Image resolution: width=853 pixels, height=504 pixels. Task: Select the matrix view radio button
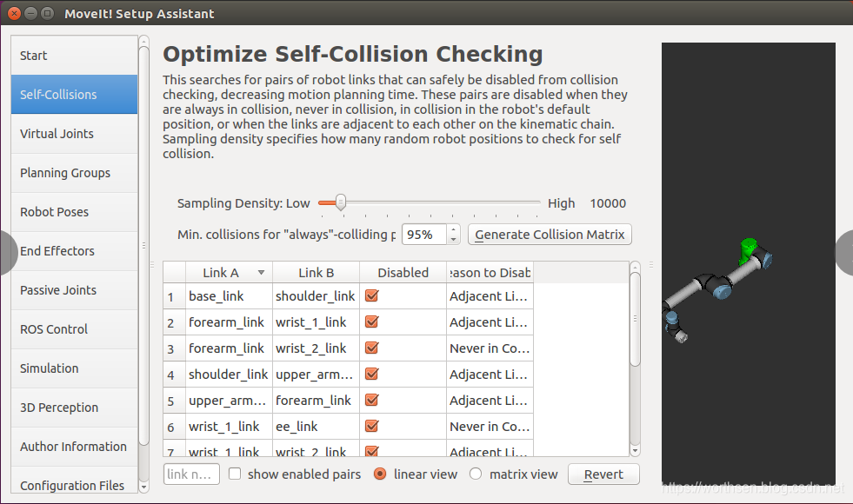tap(476, 474)
